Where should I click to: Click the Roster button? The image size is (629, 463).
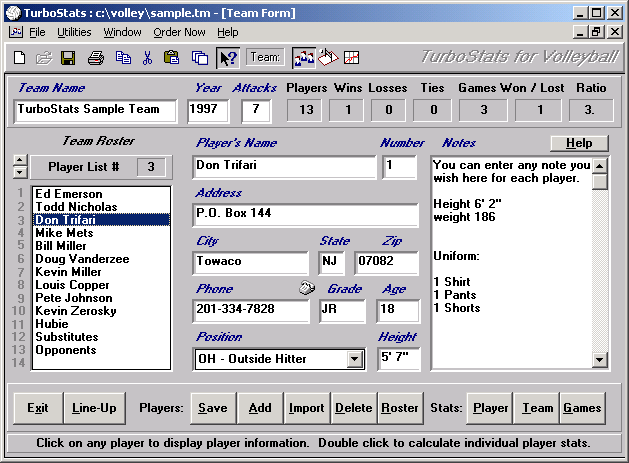[x=400, y=408]
